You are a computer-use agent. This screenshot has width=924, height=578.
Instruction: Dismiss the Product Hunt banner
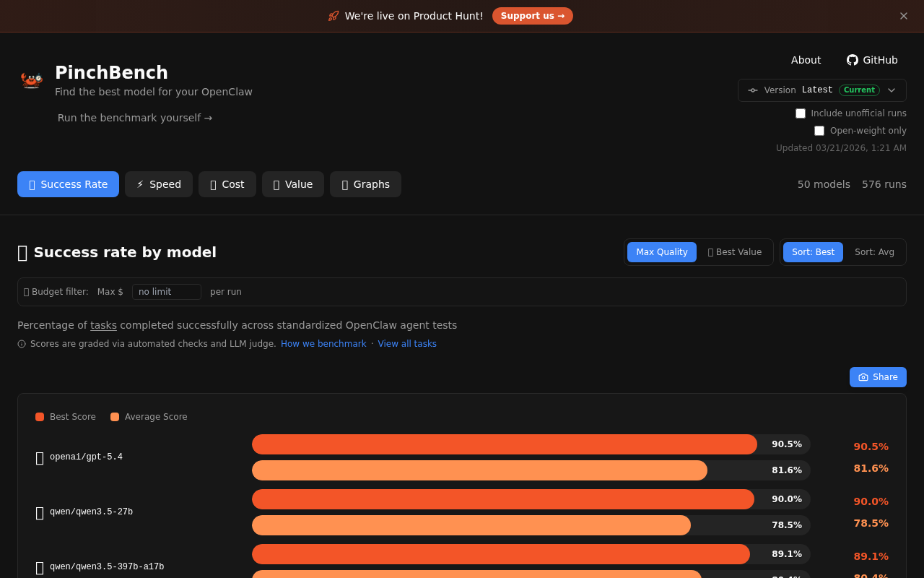pos(903,16)
